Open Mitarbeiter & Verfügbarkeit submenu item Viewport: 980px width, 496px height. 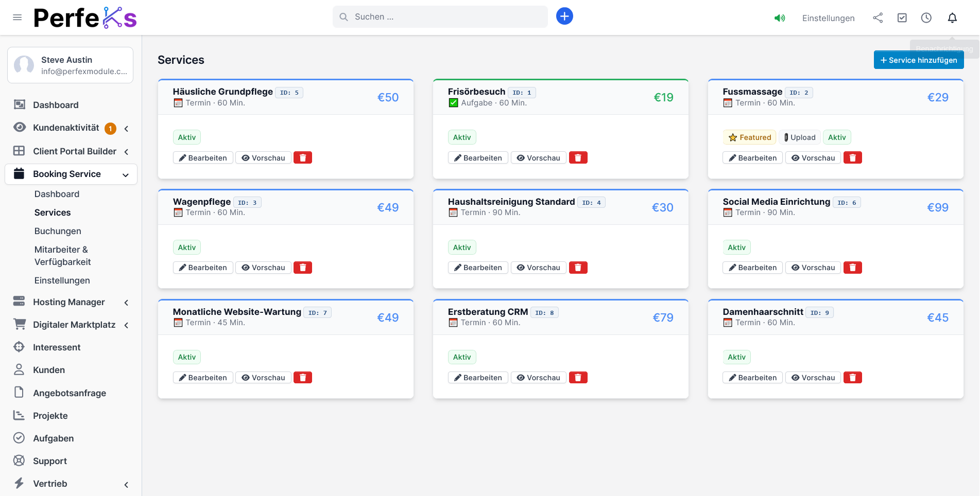[62, 256]
